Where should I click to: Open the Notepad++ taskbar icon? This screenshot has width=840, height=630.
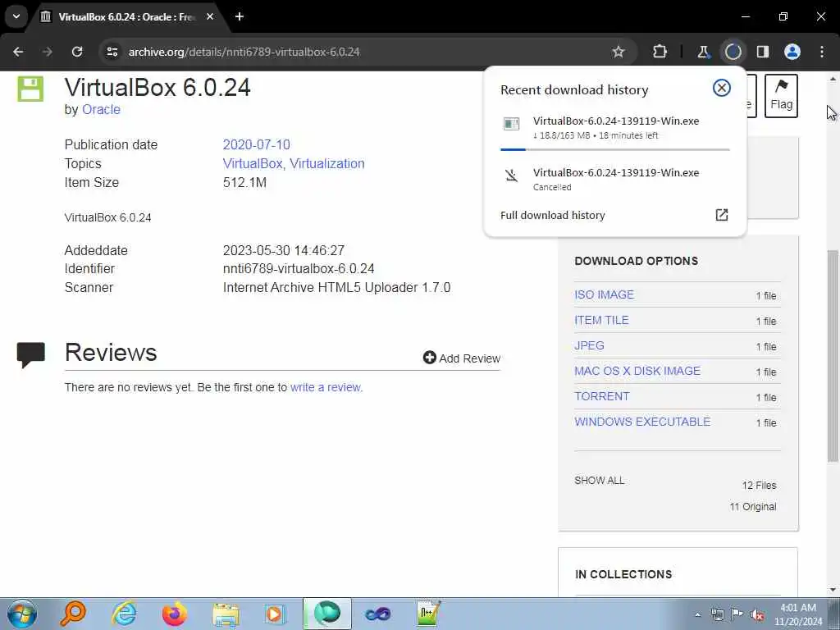tap(428, 614)
